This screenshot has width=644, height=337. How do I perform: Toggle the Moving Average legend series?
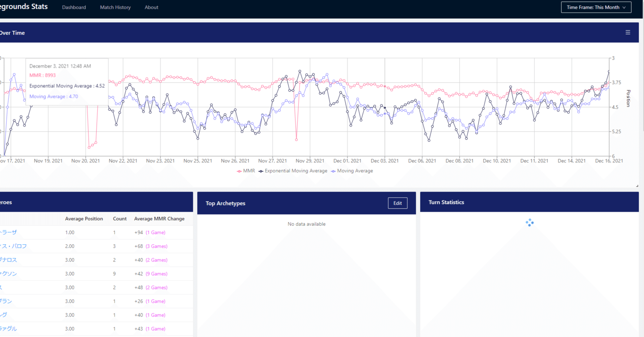point(352,171)
